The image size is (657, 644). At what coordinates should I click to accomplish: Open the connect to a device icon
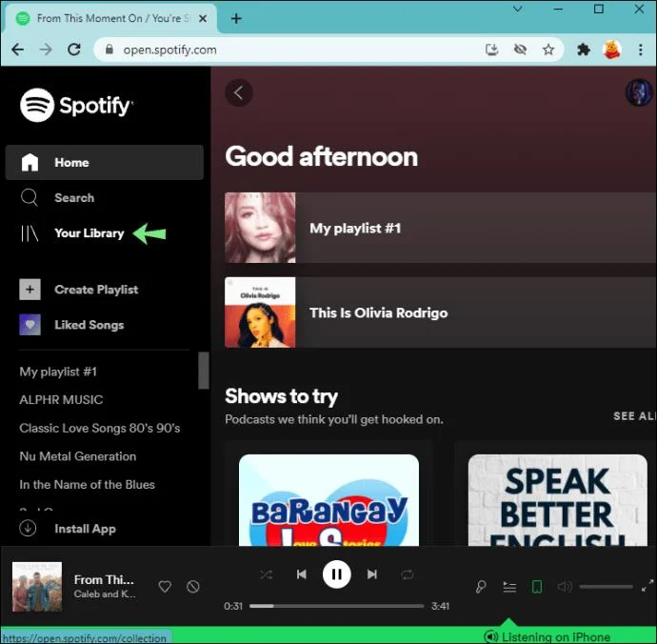click(537, 587)
